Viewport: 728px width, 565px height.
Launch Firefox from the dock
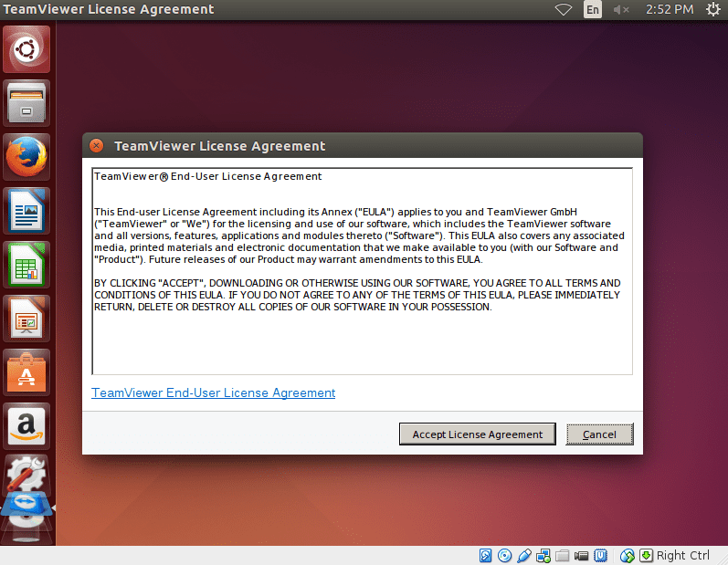pyautogui.click(x=26, y=157)
